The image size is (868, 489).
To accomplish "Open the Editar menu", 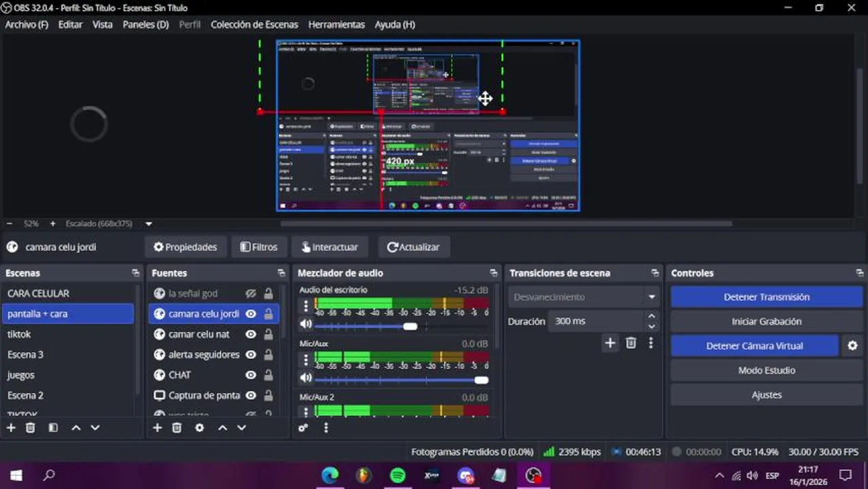I will [x=70, y=24].
